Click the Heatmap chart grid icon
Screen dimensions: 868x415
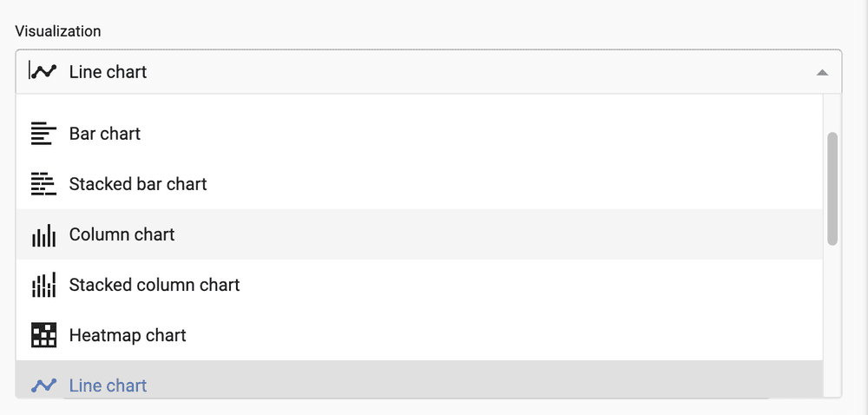click(43, 335)
